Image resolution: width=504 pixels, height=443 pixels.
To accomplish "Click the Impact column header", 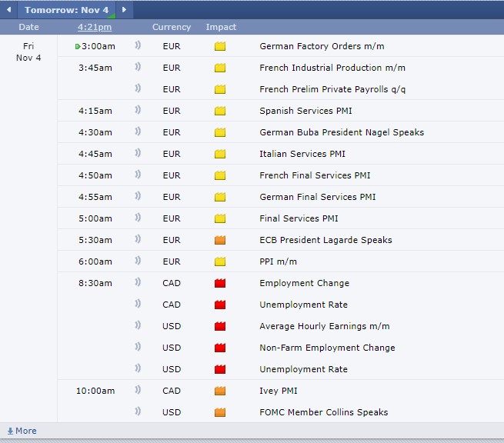I will pyautogui.click(x=221, y=27).
